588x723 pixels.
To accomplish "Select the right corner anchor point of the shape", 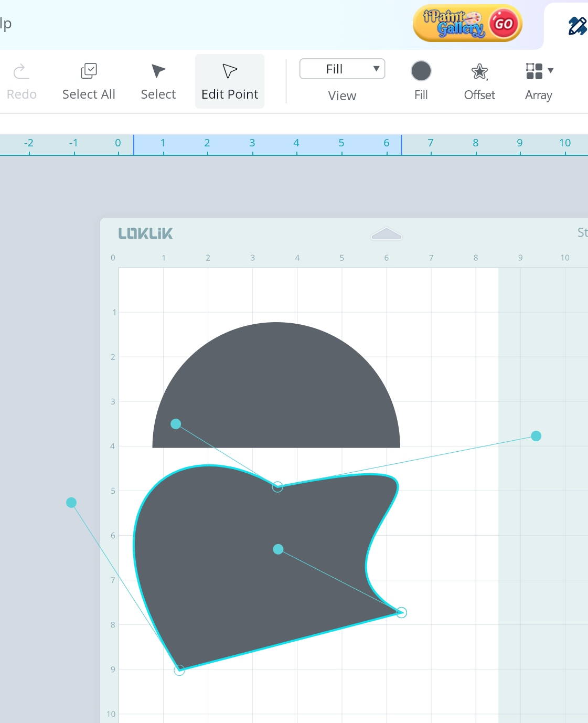I will click(x=401, y=612).
